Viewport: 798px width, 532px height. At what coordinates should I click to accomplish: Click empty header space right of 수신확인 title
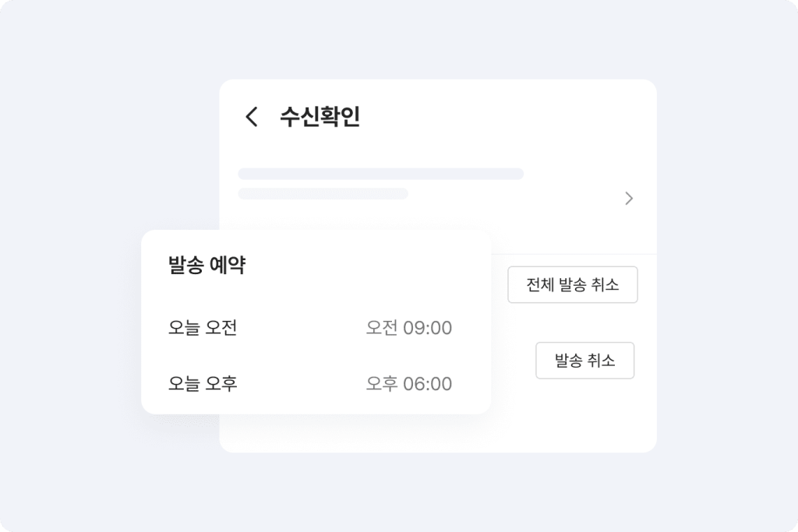(x=507, y=118)
